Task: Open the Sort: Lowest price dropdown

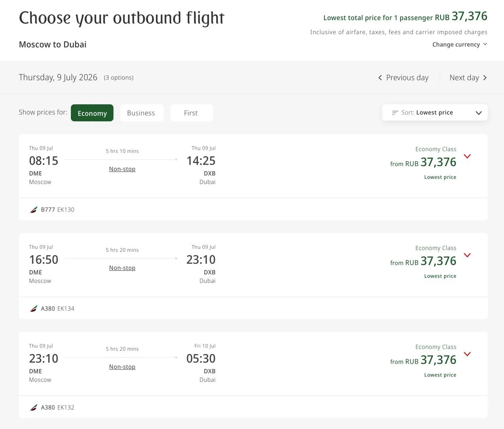Action: click(x=435, y=113)
